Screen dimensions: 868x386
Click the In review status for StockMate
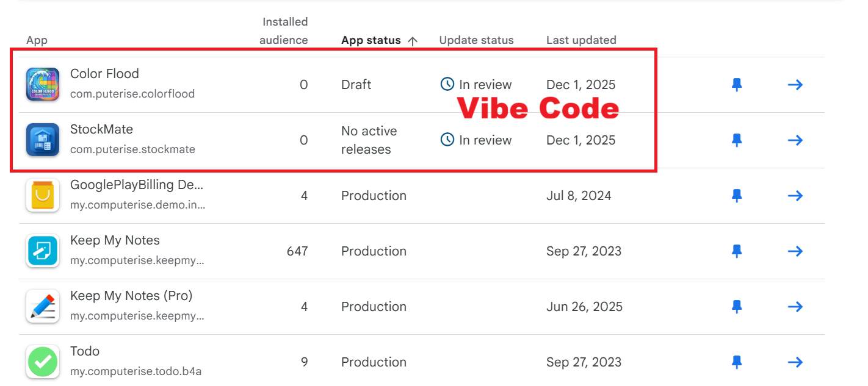pyautogui.click(x=476, y=140)
